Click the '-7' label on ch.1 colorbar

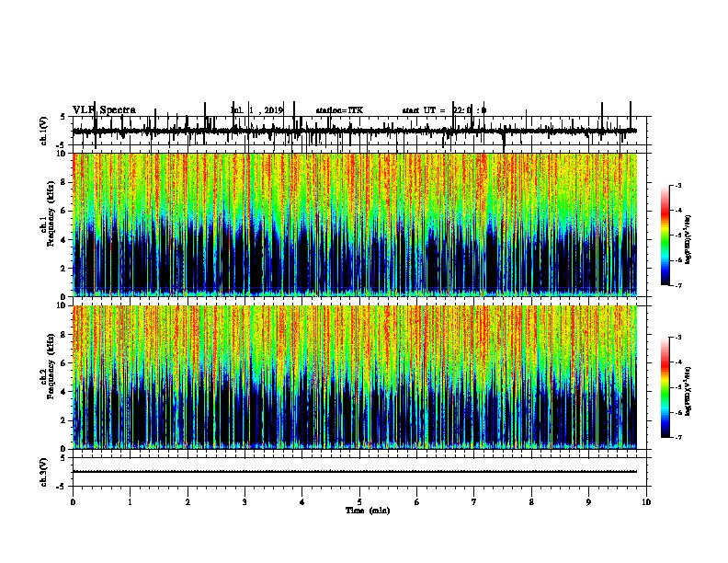tap(677, 285)
